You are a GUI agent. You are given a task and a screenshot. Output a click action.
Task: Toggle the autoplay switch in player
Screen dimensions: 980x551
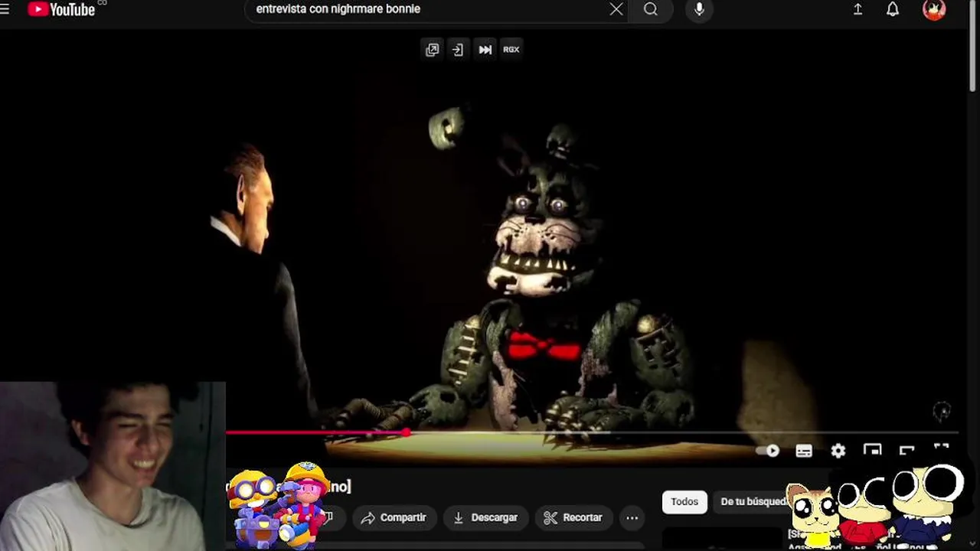coord(768,451)
